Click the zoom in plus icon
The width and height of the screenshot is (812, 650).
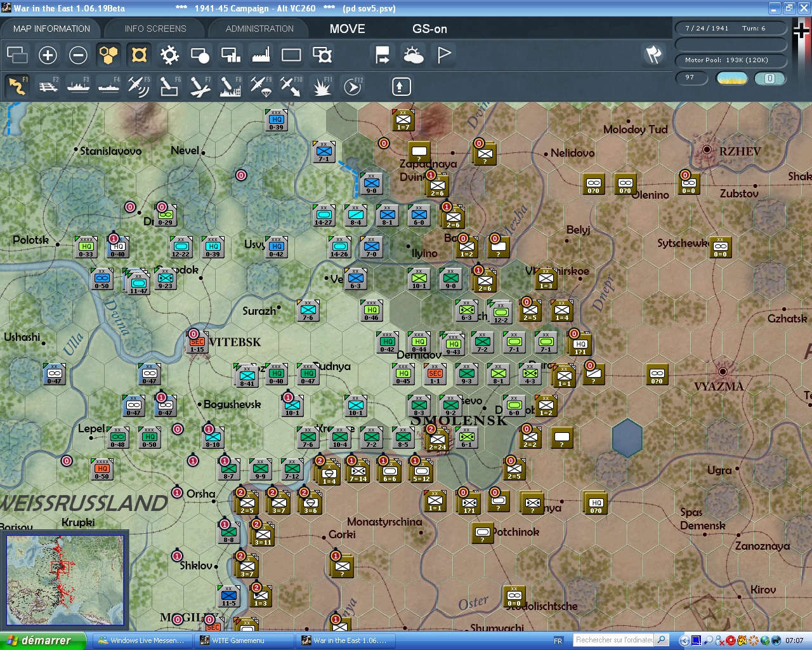[x=48, y=55]
